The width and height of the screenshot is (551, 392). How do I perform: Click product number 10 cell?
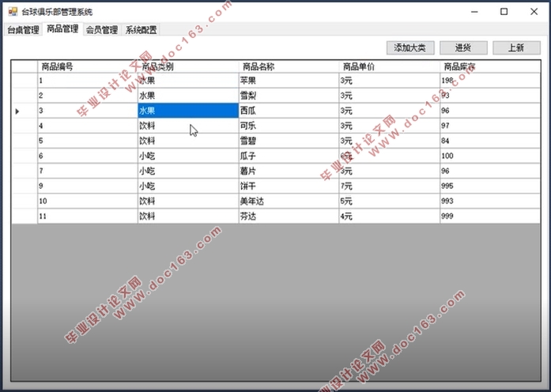[x=88, y=202]
